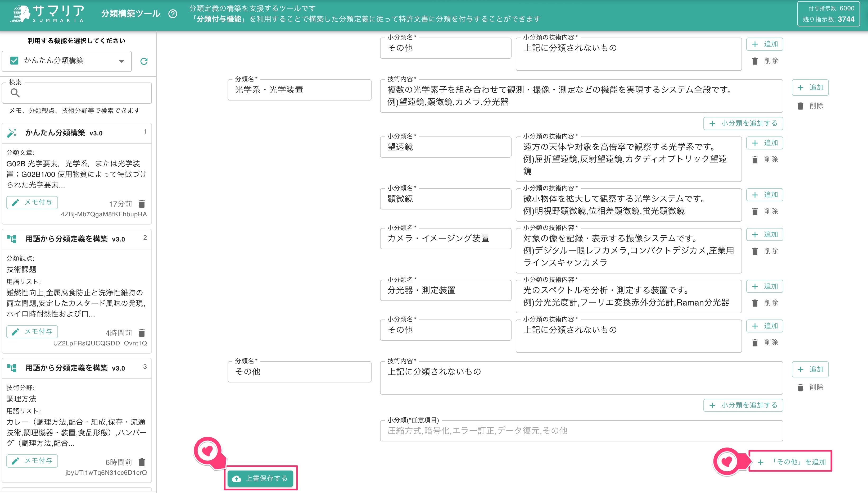868x493 pixels.
Task: Delete the topmost その他 subcategory row
Action: pyautogui.click(x=765, y=61)
